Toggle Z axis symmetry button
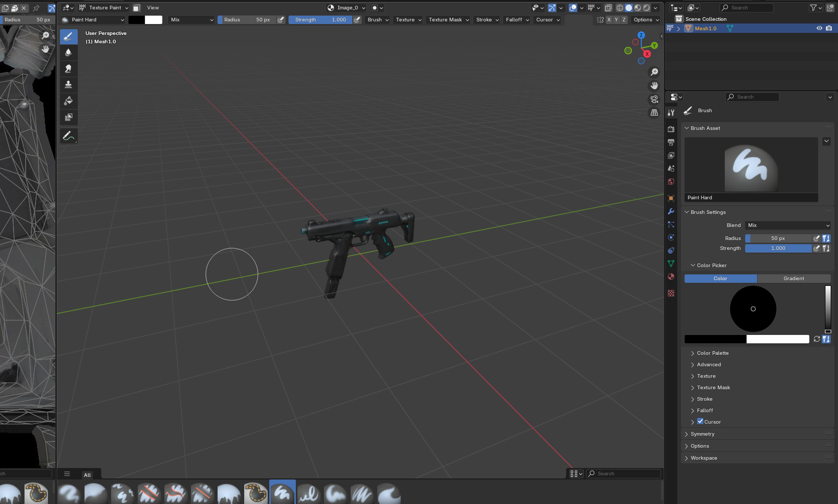Image resolution: width=838 pixels, height=504 pixels. point(624,20)
